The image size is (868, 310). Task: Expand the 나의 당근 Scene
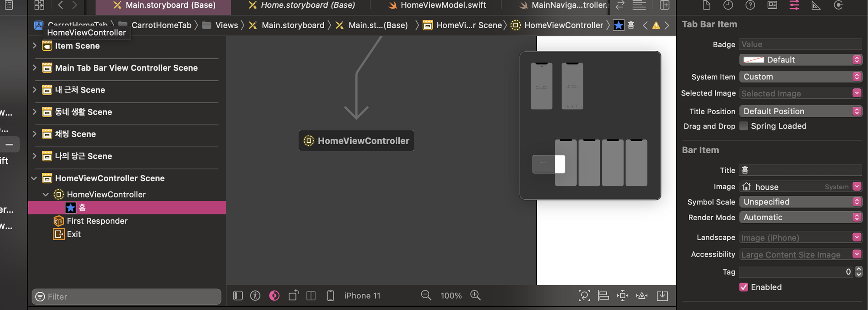(34, 156)
